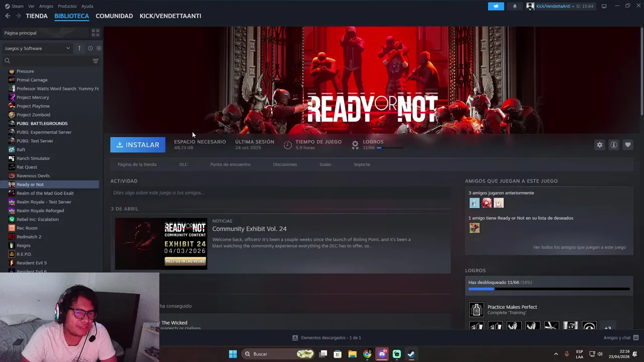Viewport: 644px width, 362px height.
Task: Click the Windows taskbar search box Buscar
Action: [x=278, y=354]
